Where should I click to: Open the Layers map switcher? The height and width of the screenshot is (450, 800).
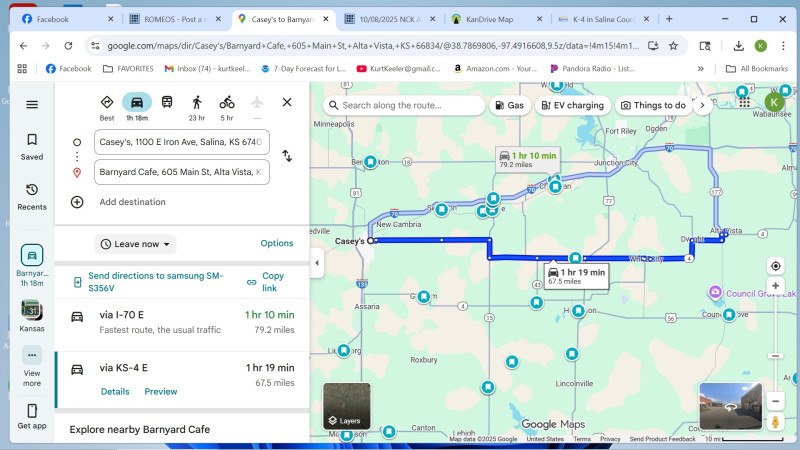(x=347, y=406)
